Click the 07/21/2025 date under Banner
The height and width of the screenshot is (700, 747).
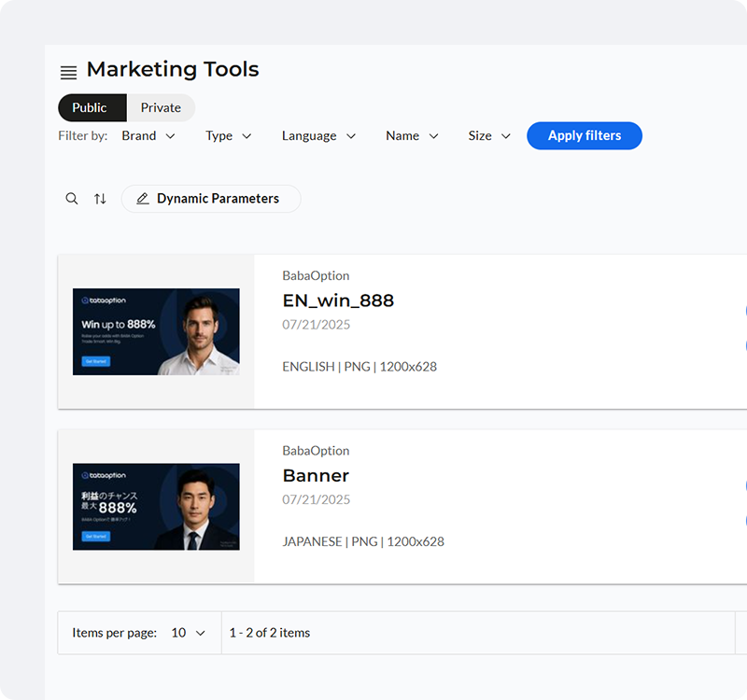[317, 499]
